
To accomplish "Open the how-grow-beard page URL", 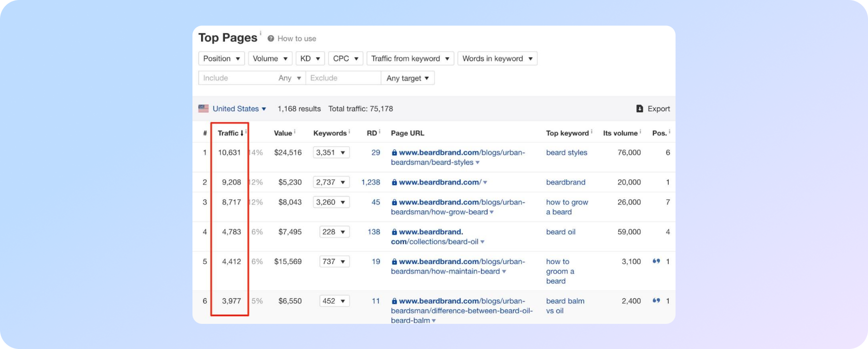I will click(458, 207).
